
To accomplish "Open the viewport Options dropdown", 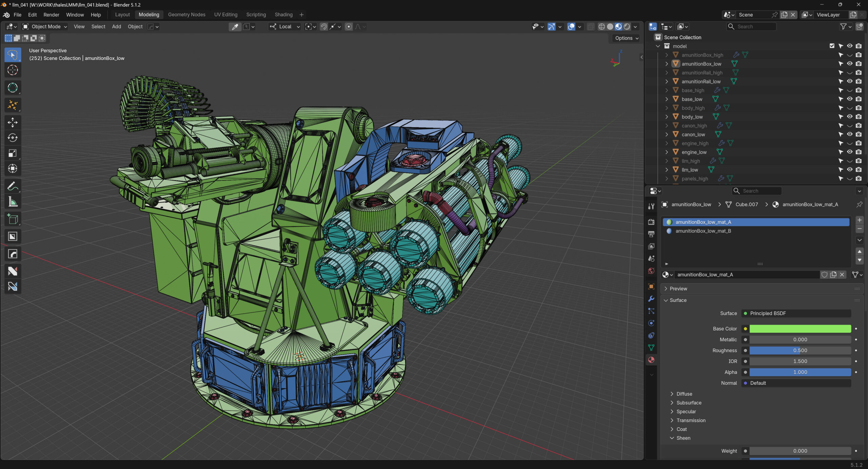I will point(627,38).
